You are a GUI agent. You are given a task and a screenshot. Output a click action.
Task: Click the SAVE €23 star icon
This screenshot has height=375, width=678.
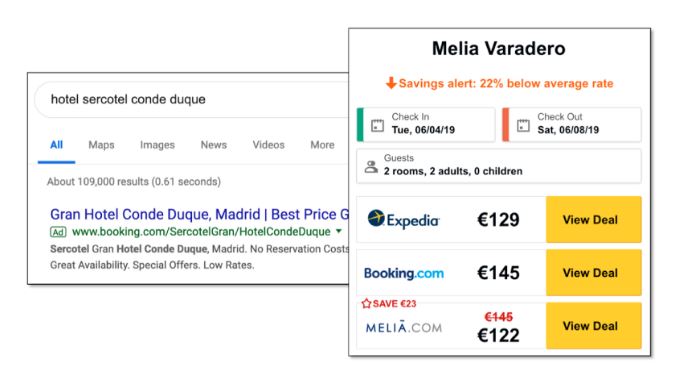366,304
